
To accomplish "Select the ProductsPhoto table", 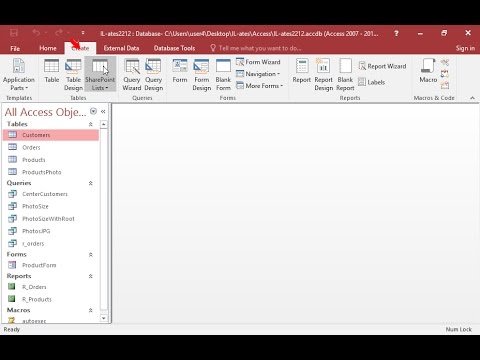I will point(51,172).
